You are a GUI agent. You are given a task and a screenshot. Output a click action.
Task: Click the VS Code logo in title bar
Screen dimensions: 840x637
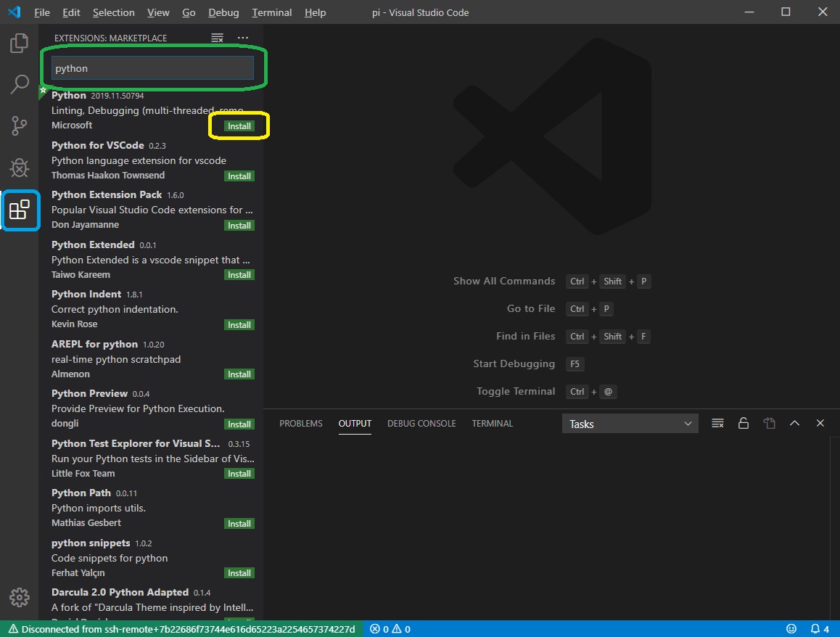15,12
